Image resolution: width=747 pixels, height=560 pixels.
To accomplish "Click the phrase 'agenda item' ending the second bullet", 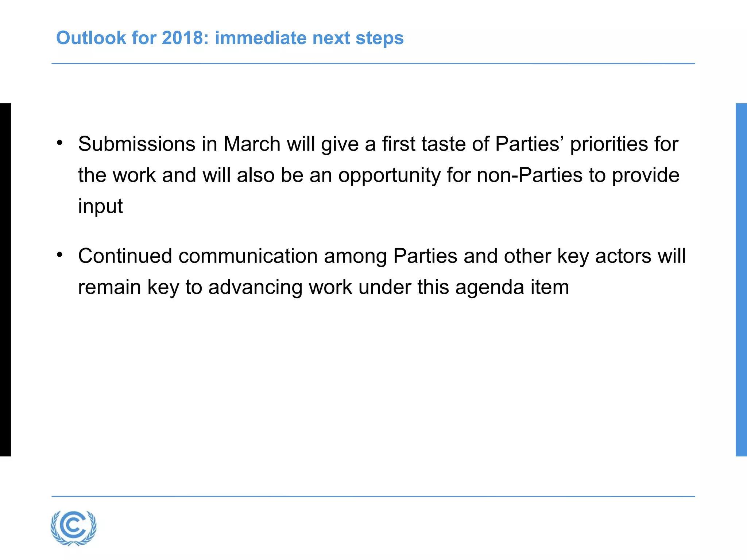I will pyautogui.click(x=512, y=288).
